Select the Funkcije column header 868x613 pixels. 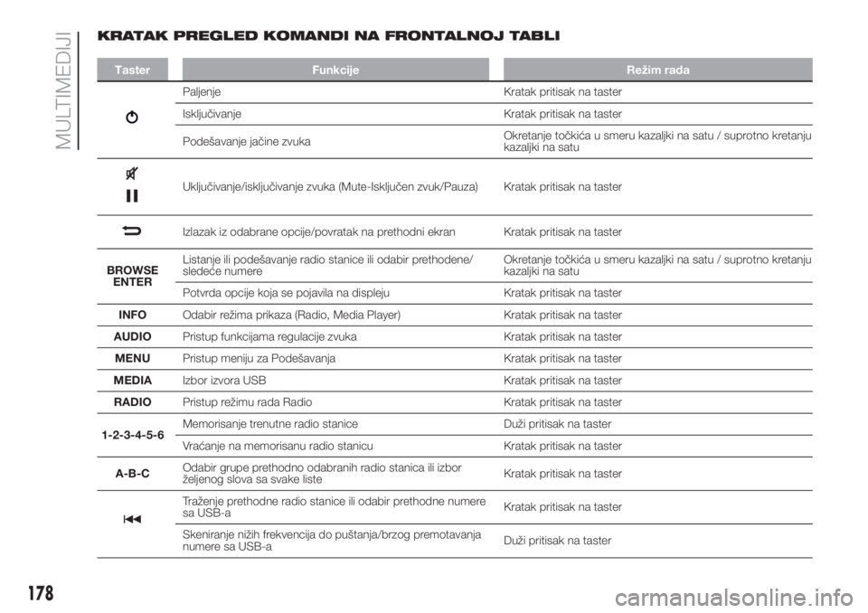[x=335, y=70]
